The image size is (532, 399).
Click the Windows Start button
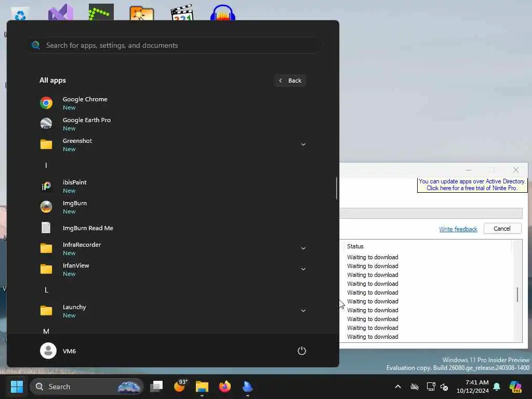(x=17, y=387)
